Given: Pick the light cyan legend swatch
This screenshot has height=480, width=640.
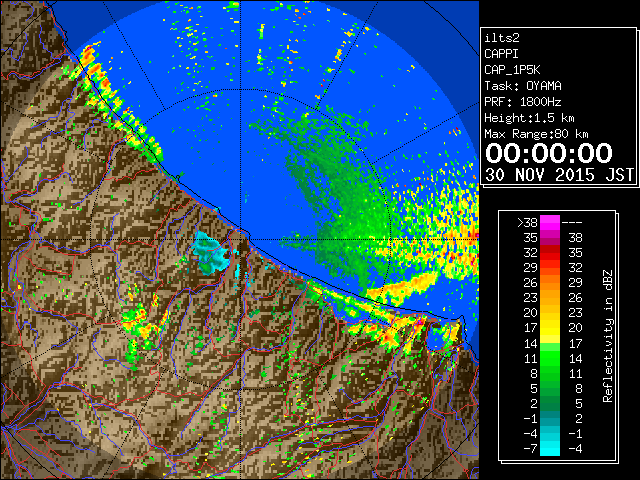Looking at the screenshot, I should pos(550,448).
